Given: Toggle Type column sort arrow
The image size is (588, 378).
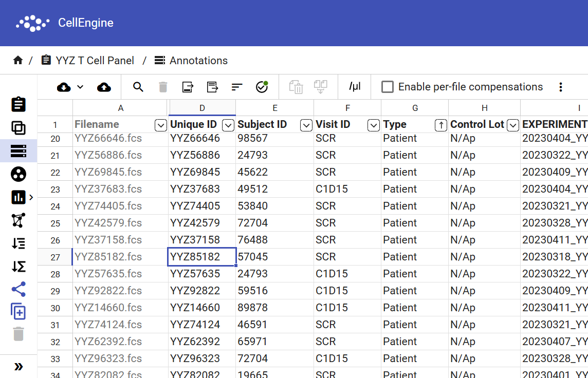Looking at the screenshot, I should [441, 125].
